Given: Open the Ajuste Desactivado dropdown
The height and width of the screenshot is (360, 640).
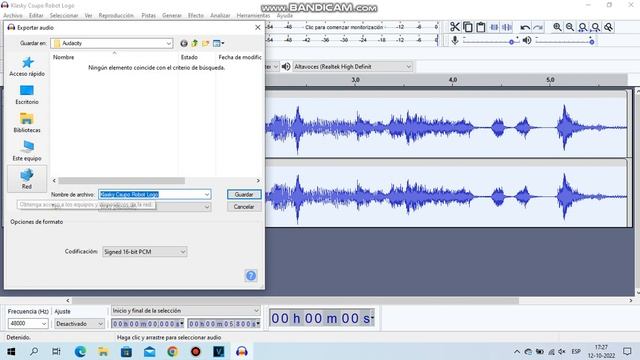Looking at the screenshot, I should [x=80, y=324].
